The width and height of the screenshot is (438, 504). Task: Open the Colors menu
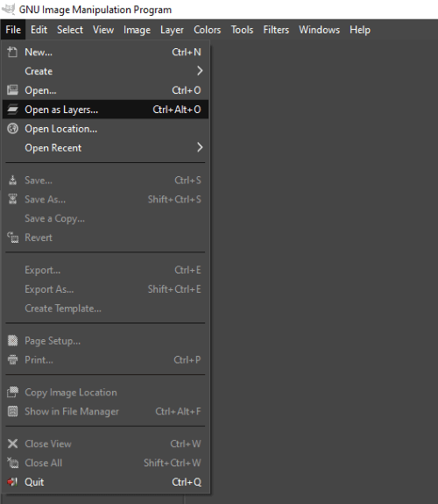click(208, 30)
